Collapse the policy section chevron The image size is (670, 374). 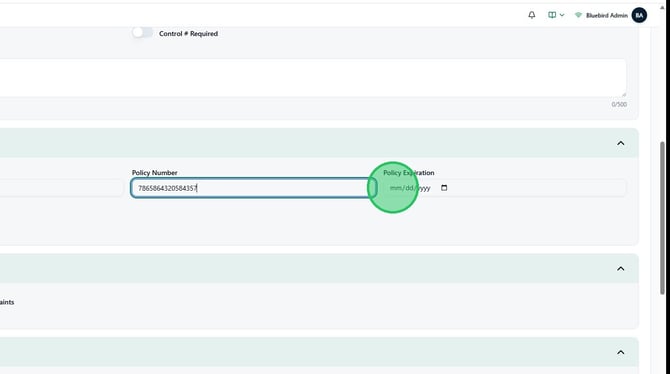tap(620, 143)
